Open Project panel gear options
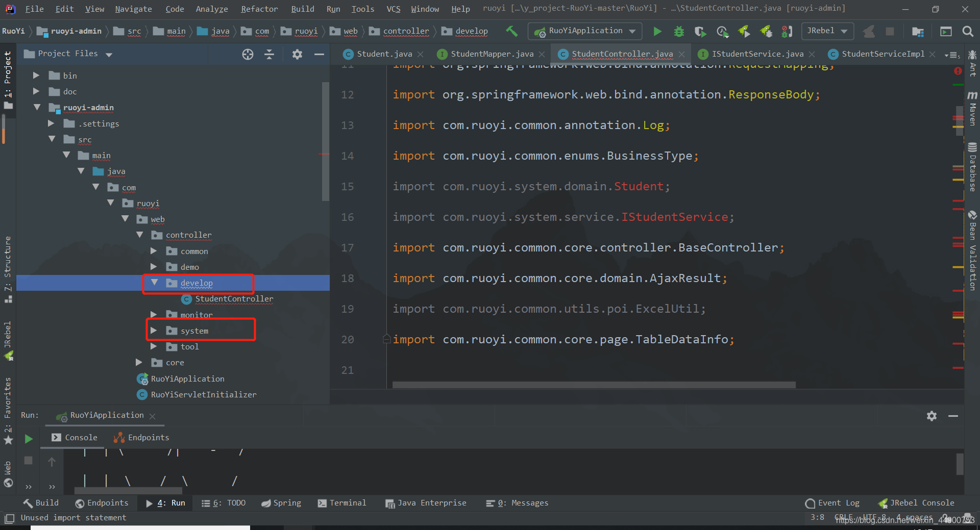 [297, 54]
